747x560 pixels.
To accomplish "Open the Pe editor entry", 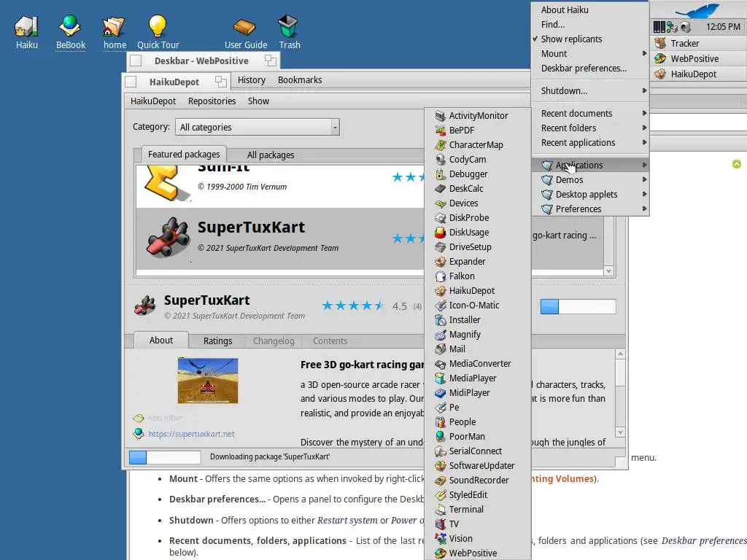I will click(477, 407).
